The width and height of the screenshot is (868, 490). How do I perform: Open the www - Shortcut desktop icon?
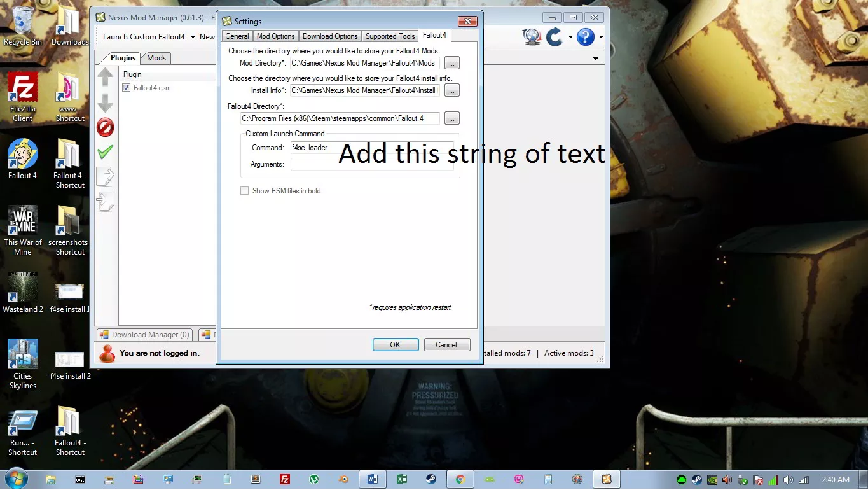(70, 97)
